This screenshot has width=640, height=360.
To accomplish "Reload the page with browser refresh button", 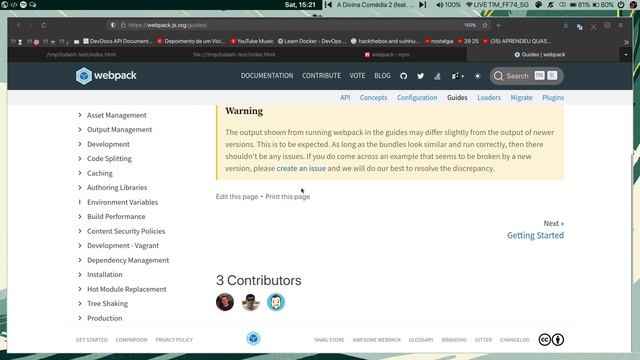I will point(43,25).
